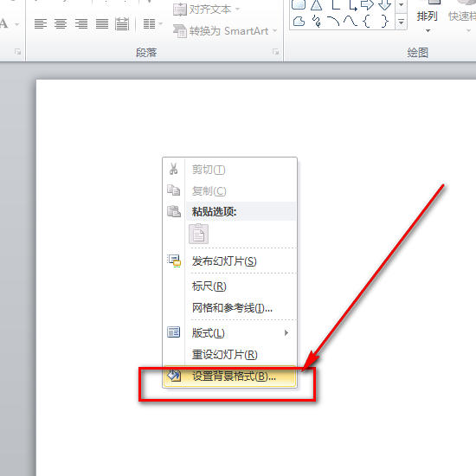This screenshot has width=476, height=476.
Task: Click the align text right icon
Action: 81,23
